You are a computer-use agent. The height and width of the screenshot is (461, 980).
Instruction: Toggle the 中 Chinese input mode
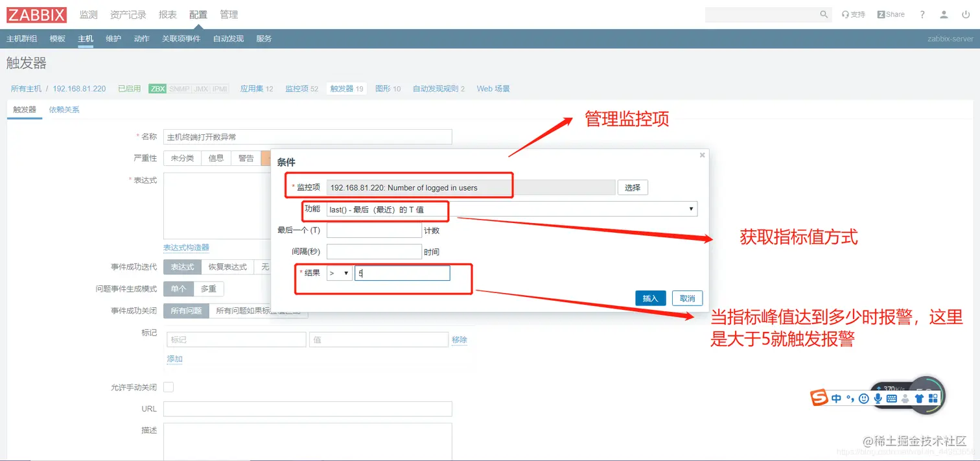coord(837,398)
